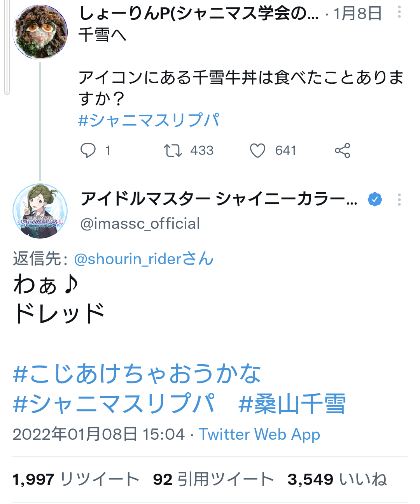Click the share icon on first tweet

(342, 150)
